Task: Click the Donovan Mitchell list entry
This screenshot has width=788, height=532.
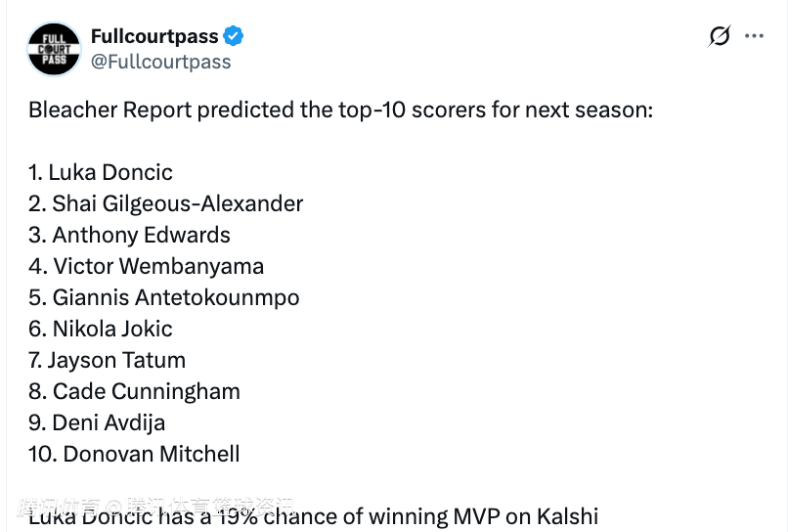Action: (134, 454)
